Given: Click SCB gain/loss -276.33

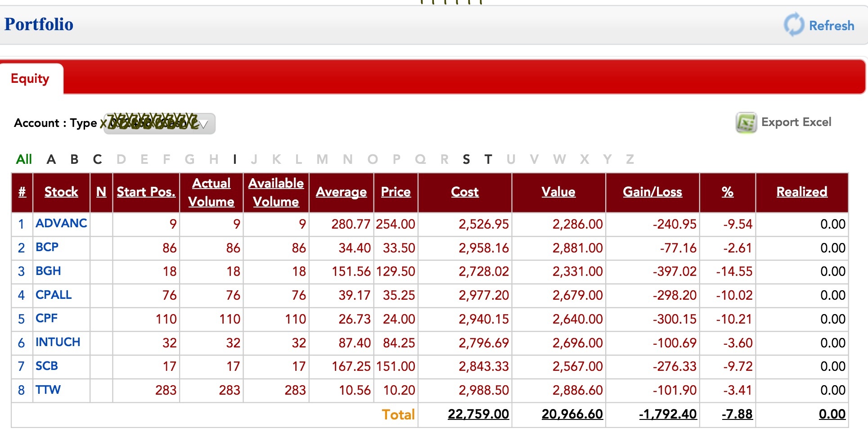Looking at the screenshot, I should (x=675, y=366).
